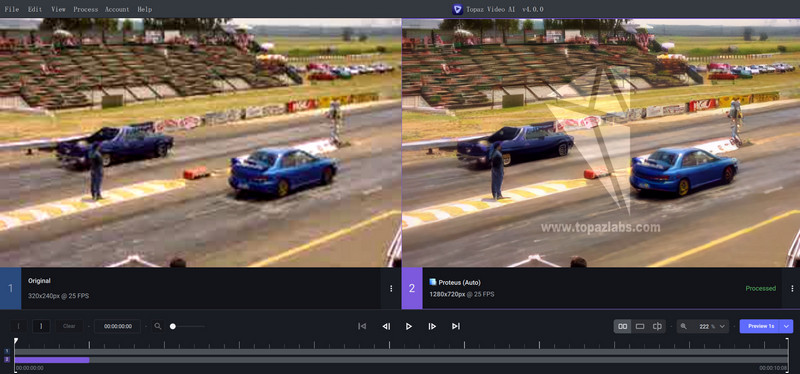Open the View menu

click(58, 9)
